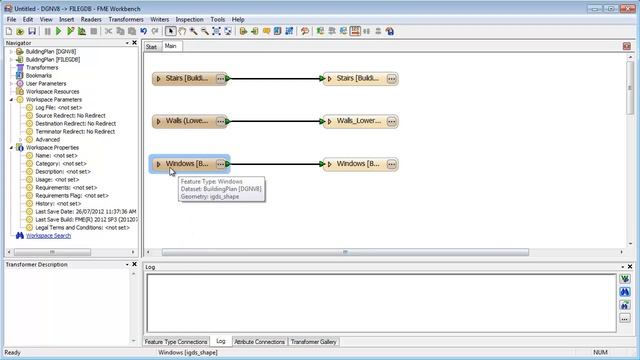Open the Transformer Description pane dropdown arrow
The image size is (640, 360).
[127, 264]
